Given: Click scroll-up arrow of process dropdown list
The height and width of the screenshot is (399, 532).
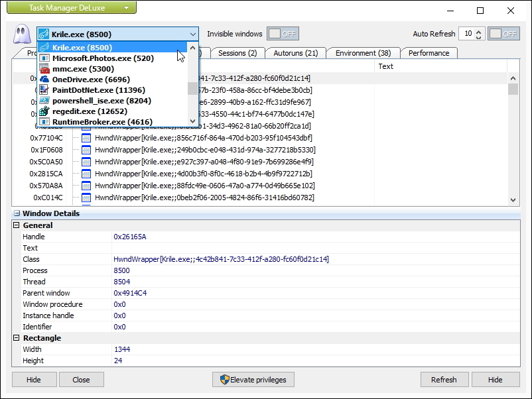Looking at the screenshot, I should click(x=193, y=48).
